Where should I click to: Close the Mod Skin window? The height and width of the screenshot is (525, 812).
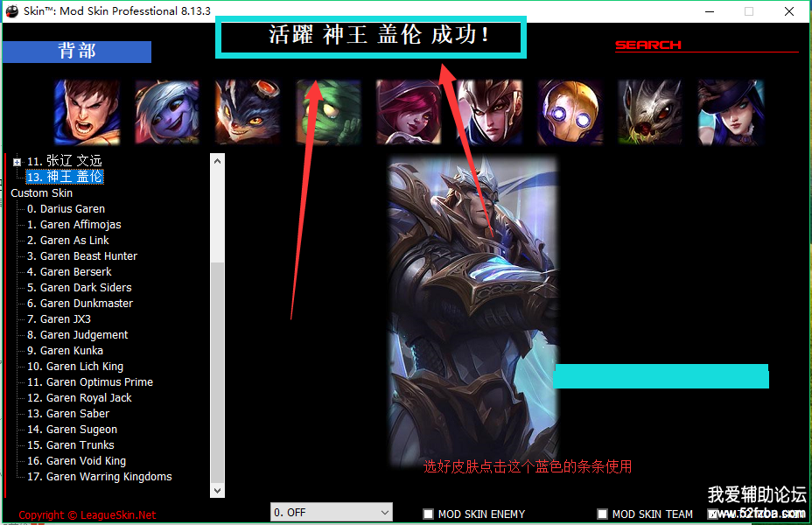[789, 11]
